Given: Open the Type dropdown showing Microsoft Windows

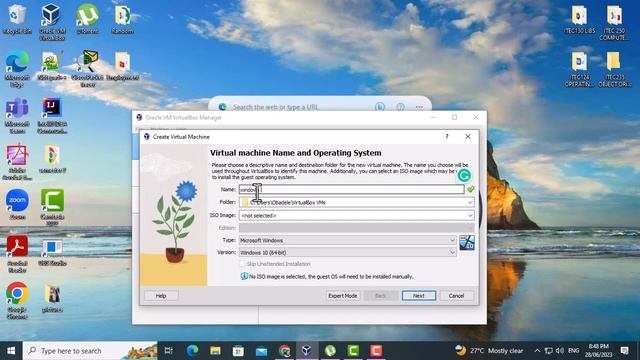Looking at the screenshot, I should [x=347, y=240].
